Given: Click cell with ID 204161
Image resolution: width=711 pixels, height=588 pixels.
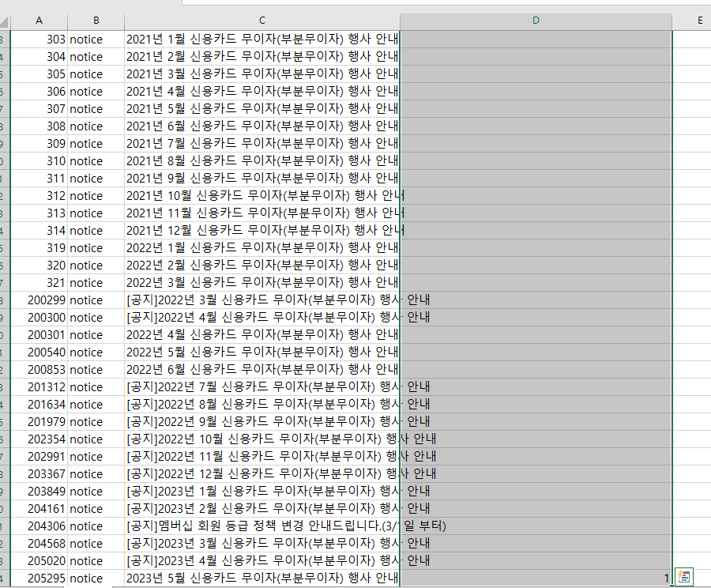Looking at the screenshot, I should pyautogui.click(x=39, y=509).
